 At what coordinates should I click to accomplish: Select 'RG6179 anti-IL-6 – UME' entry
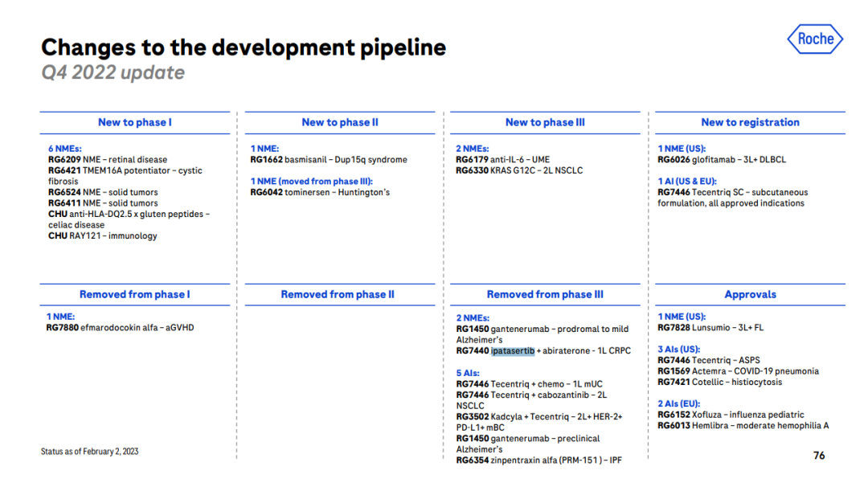coord(502,159)
